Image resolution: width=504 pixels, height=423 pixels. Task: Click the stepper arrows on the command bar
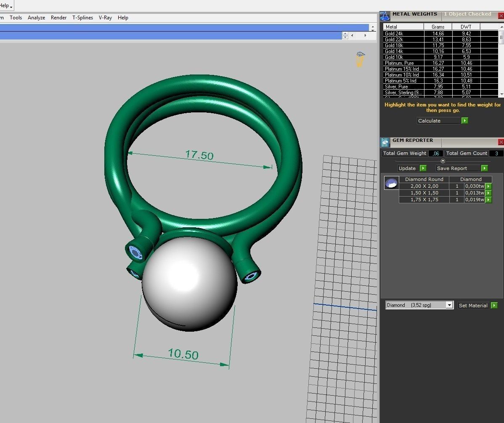(345, 35)
